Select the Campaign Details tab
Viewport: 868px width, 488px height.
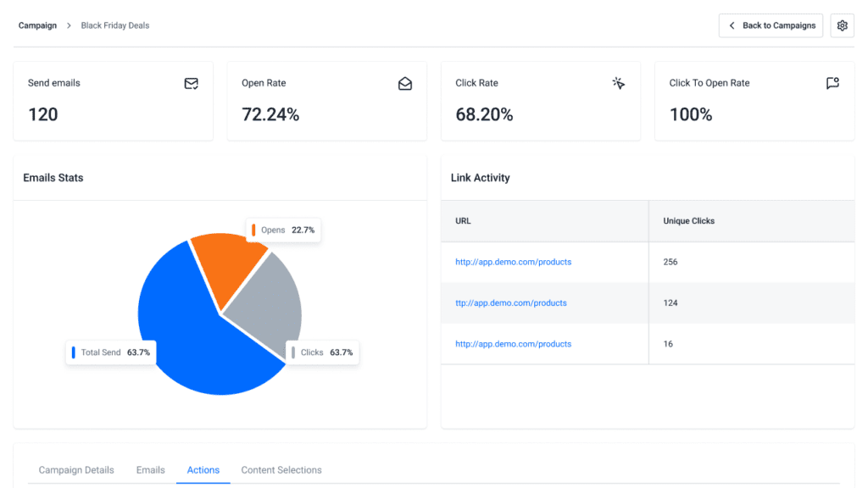coord(75,470)
